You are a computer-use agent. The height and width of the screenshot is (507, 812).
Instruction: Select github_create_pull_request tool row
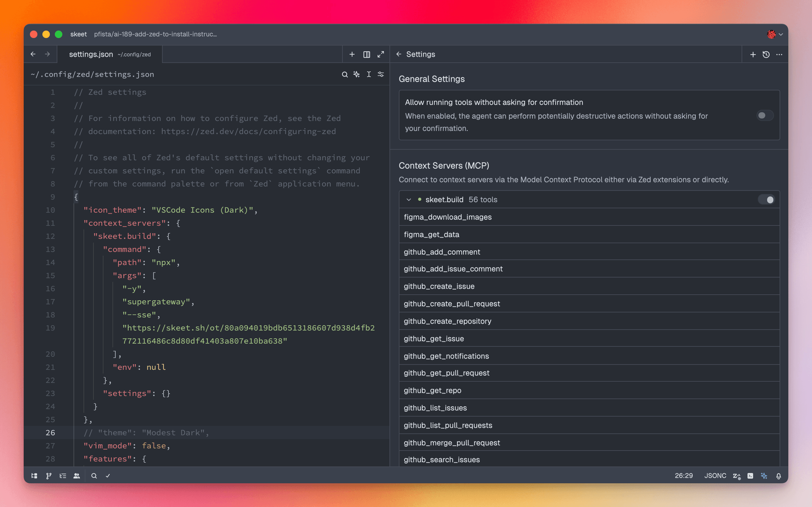coord(589,303)
